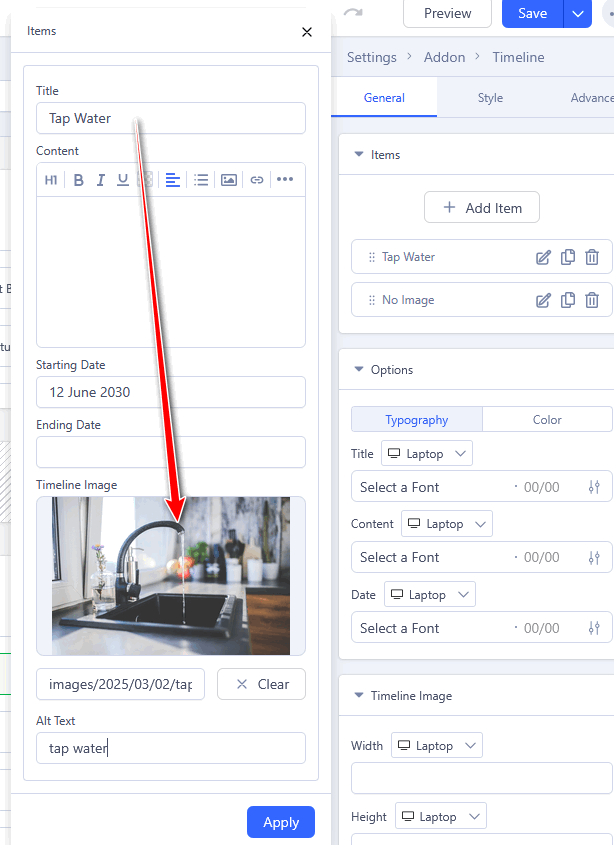This screenshot has height=845, width=614.
Task: Focus the Title field containing Tap Water
Action: pyautogui.click(x=171, y=118)
